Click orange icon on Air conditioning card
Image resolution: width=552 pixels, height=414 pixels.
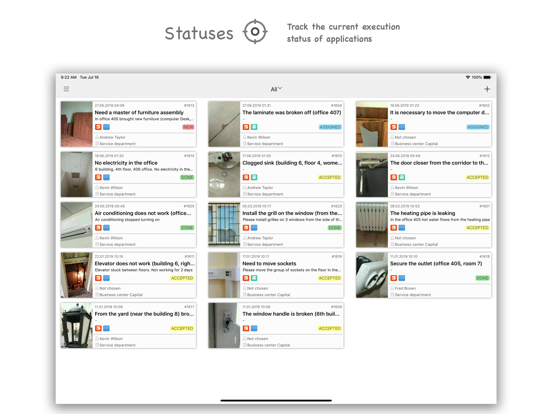click(x=98, y=228)
